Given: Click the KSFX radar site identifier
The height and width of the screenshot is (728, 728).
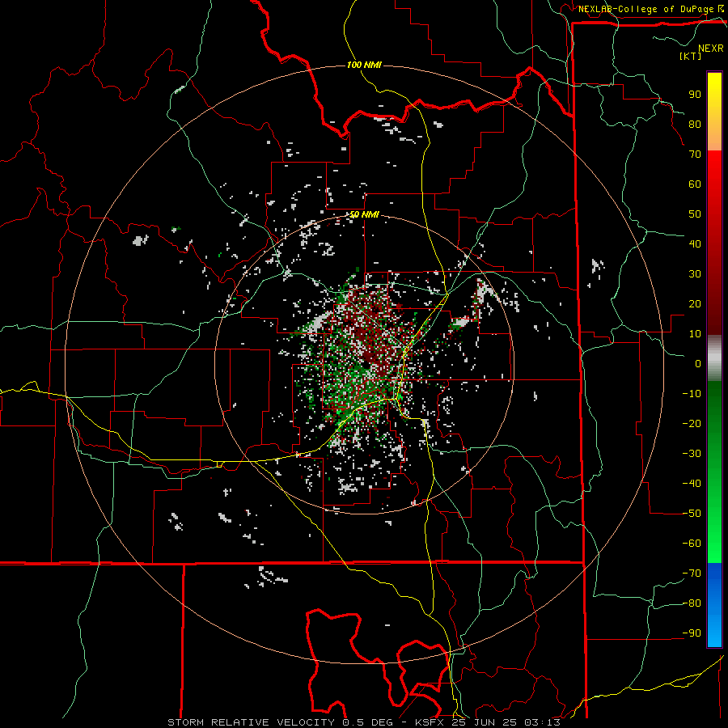Looking at the screenshot, I should pyautogui.click(x=430, y=722).
